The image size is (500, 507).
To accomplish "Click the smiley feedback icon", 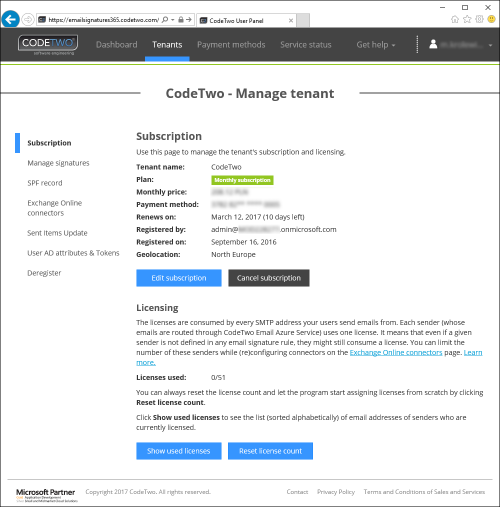I will click(491, 19).
